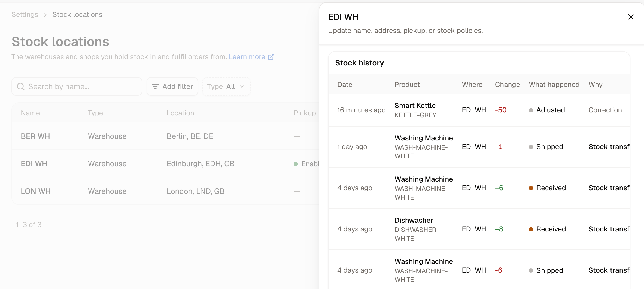Click the Add filter button
644x289 pixels.
click(172, 86)
